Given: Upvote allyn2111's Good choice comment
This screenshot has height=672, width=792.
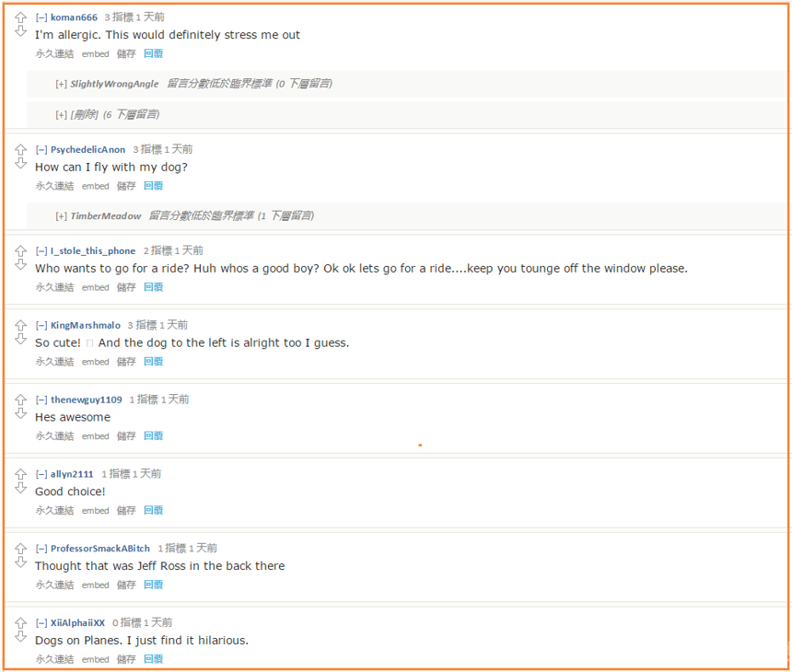Looking at the screenshot, I should pos(20,475).
